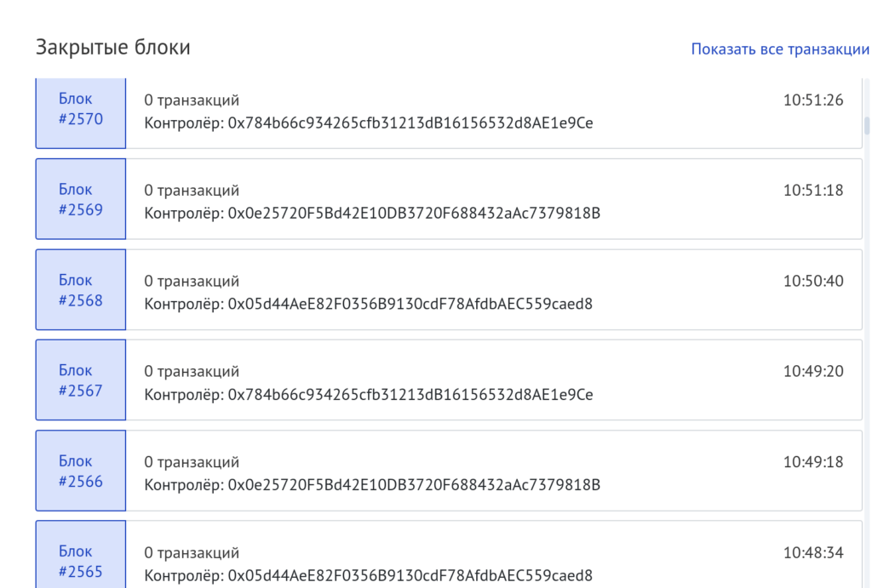The width and height of the screenshot is (872, 588).
Task: Click the 10:50:40 timestamp
Action: click(x=813, y=281)
